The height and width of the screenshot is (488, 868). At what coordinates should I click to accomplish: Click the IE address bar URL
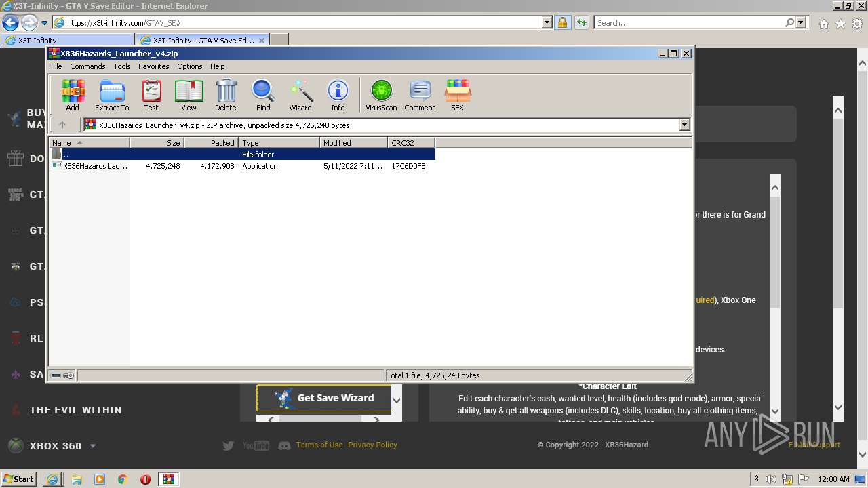pyautogui.click(x=298, y=22)
